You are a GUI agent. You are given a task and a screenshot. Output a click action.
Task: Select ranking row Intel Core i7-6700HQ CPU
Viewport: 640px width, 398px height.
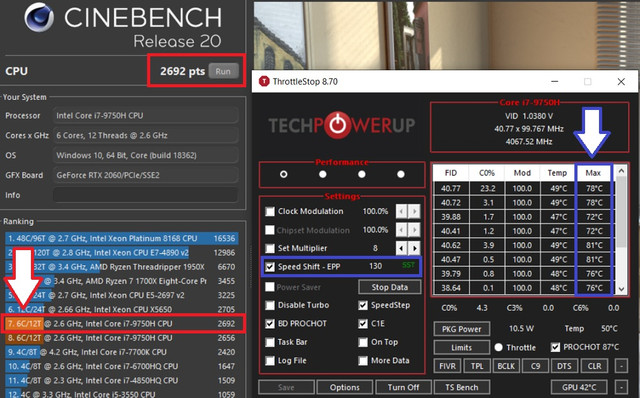[122, 366]
